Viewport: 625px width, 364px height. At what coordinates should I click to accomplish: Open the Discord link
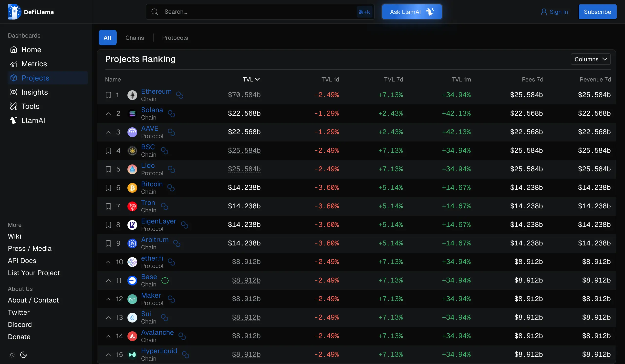(20, 325)
